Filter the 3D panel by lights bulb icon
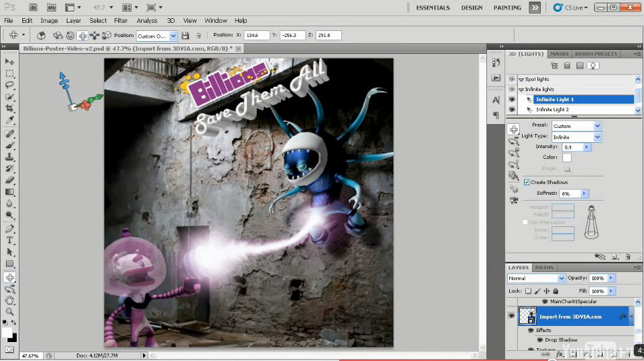The image size is (644, 361). [593, 65]
